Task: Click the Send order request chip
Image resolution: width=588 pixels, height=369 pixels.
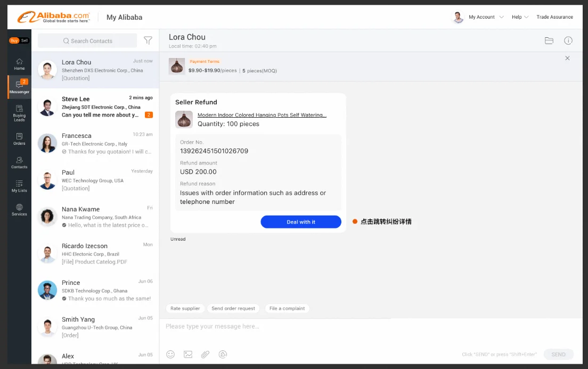Action: coord(233,308)
